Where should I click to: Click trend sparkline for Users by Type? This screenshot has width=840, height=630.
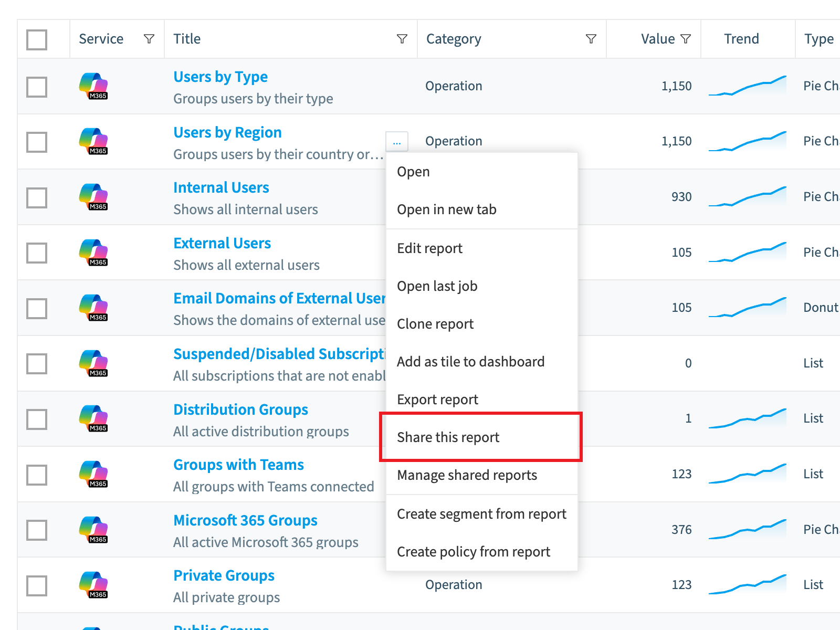tap(748, 86)
